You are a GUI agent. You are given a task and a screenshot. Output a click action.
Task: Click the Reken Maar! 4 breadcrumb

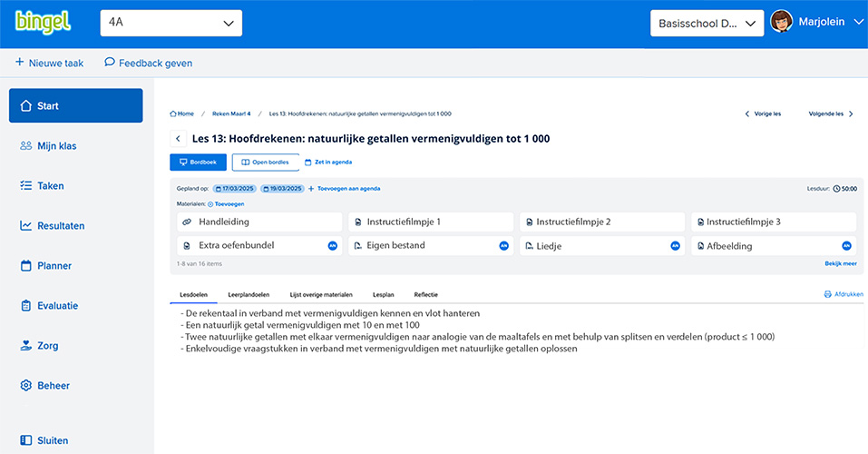231,113
